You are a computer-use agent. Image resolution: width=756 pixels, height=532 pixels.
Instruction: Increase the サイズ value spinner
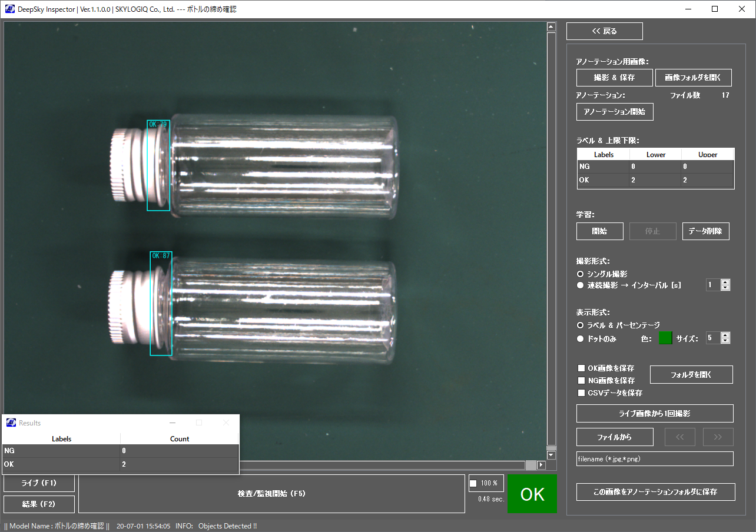click(x=725, y=335)
